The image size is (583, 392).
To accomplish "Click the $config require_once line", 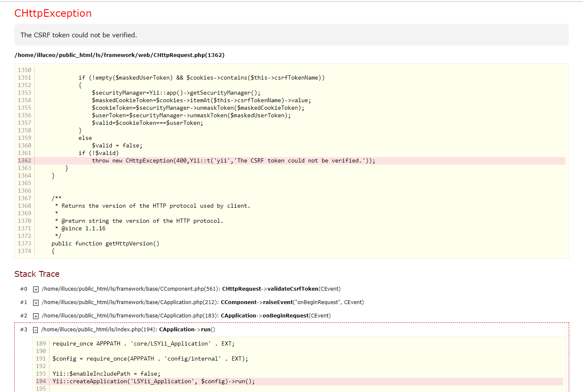I will tap(150, 359).
